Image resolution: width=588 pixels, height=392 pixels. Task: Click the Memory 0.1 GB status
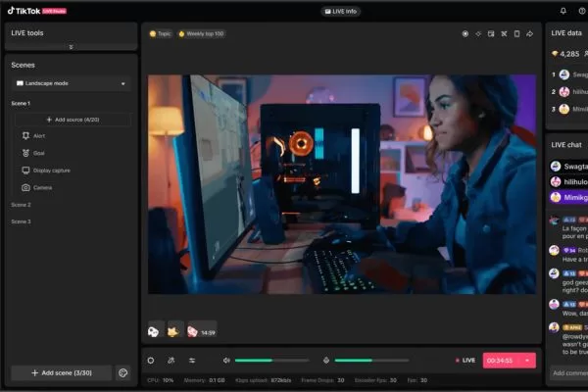pyautogui.click(x=205, y=380)
